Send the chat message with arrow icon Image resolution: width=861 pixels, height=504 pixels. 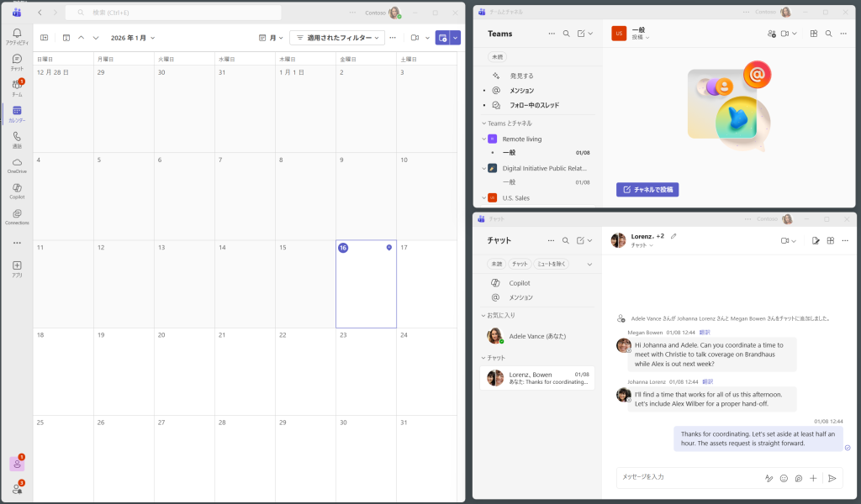pos(832,478)
